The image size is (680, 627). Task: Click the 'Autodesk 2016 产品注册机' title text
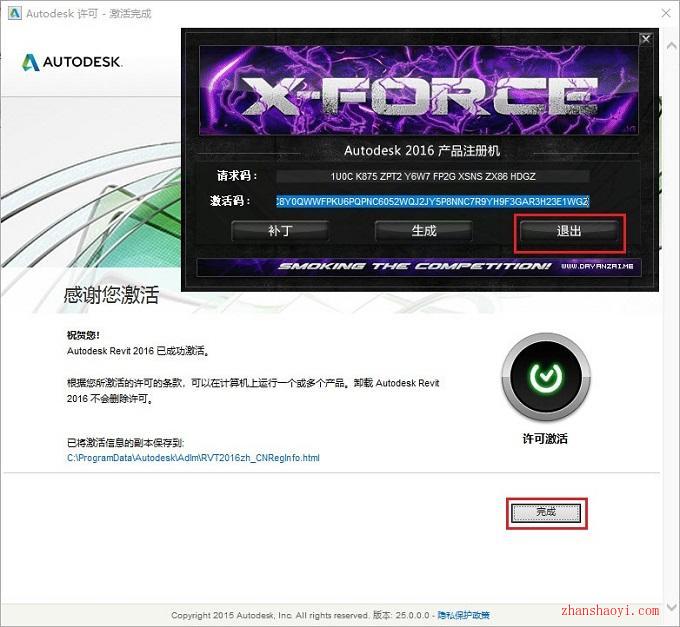422,150
